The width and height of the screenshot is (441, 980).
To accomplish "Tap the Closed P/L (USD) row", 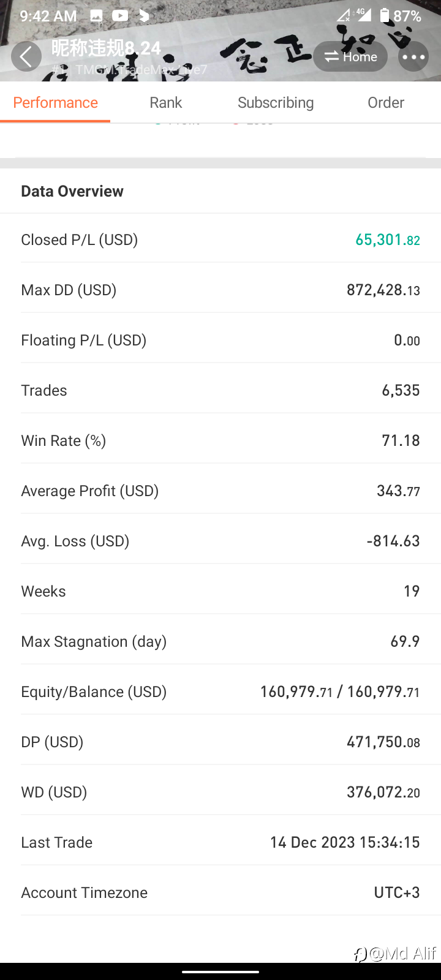I will pyautogui.click(x=221, y=239).
